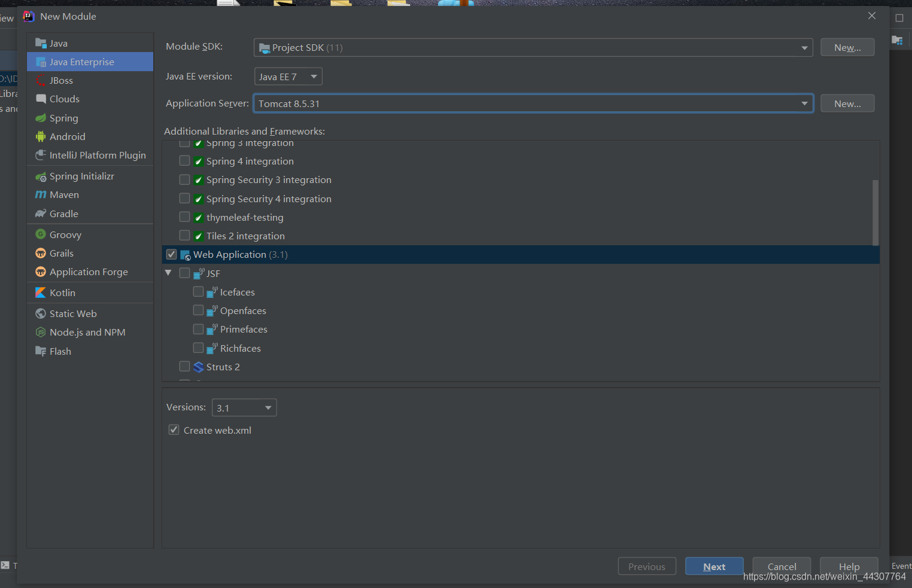
Task: Select the Static Web globe icon
Action: click(41, 313)
